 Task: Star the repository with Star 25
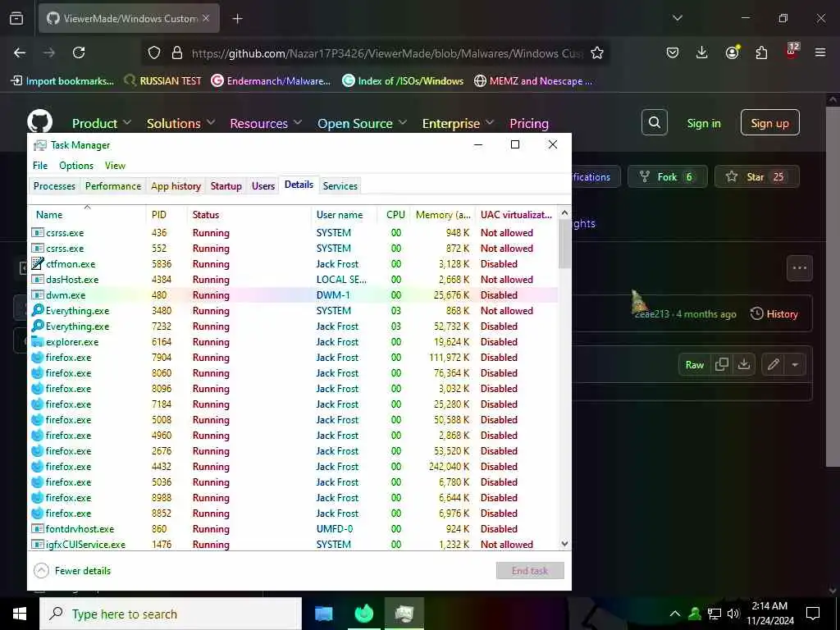tap(757, 177)
